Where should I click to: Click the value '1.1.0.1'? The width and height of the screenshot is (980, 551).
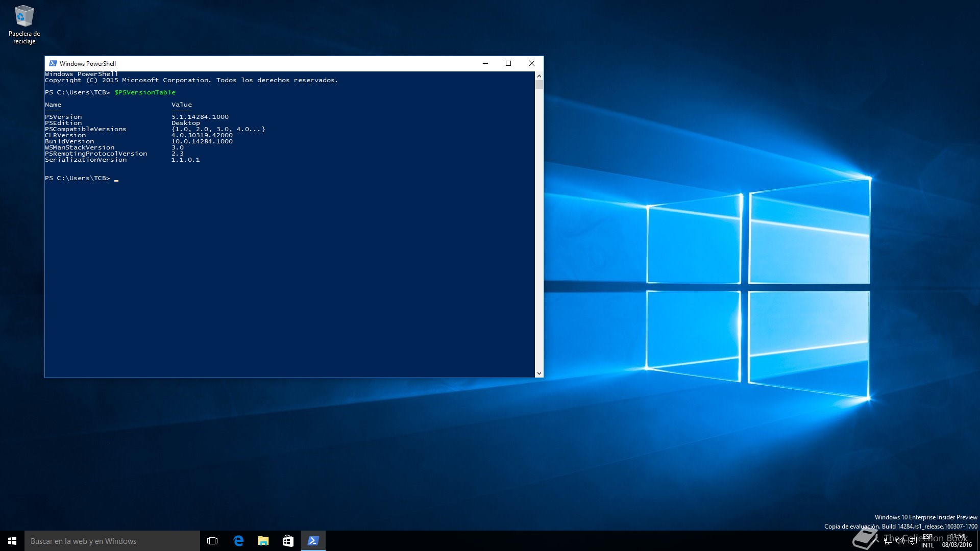pyautogui.click(x=186, y=160)
